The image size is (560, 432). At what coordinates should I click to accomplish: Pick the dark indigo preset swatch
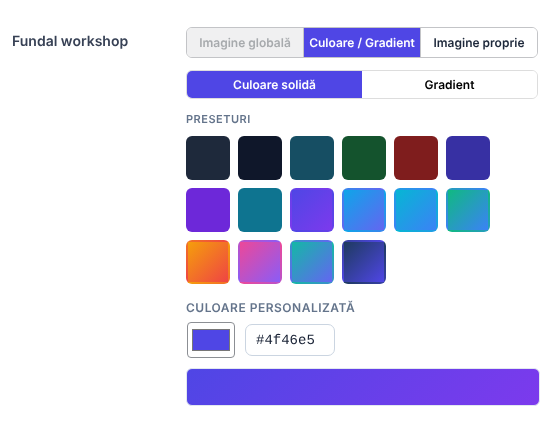click(x=468, y=158)
